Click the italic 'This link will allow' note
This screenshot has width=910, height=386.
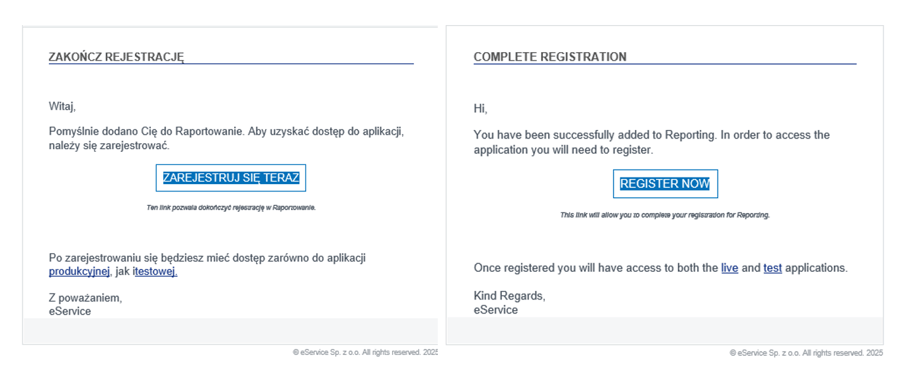(x=665, y=215)
